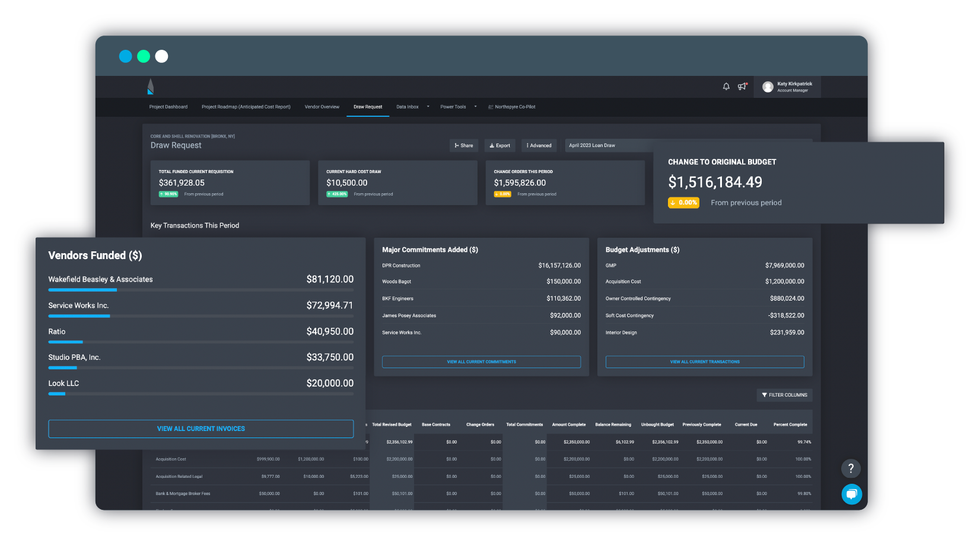Switch to Vendor Overview tab
980x546 pixels.
(x=322, y=107)
